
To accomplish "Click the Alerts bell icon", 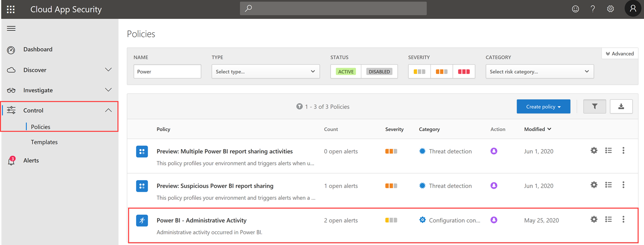I will tap(11, 161).
